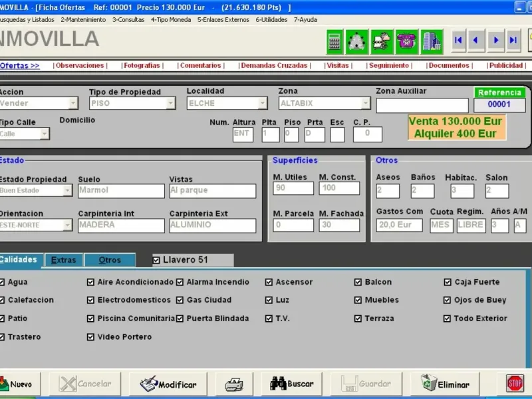Toggle Caja Fuerte checkbox
This screenshot has width=532, height=399.
pyautogui.click(x=447, y=282)
